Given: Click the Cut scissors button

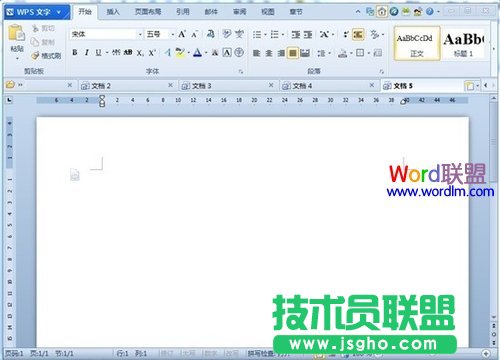Looking at the screenshot, I should click(43, 29).
